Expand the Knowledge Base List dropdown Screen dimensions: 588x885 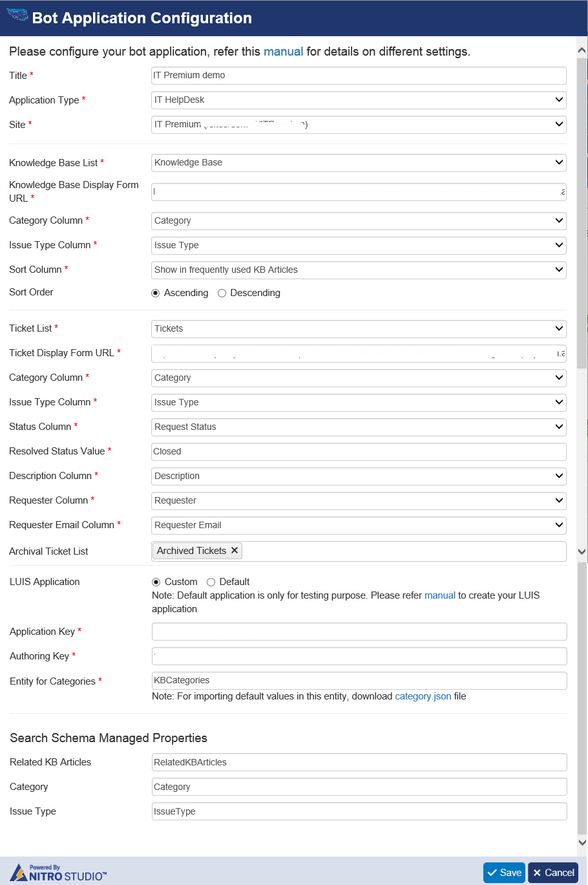point(359,163)
